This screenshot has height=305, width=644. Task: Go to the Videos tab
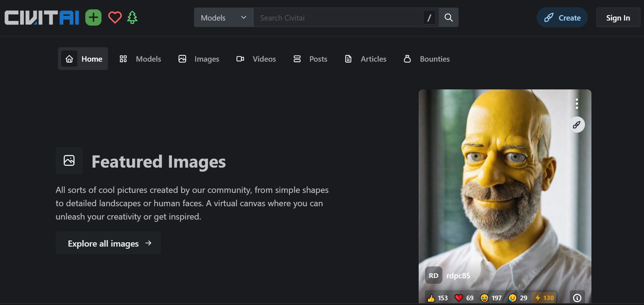click(256, 59)
